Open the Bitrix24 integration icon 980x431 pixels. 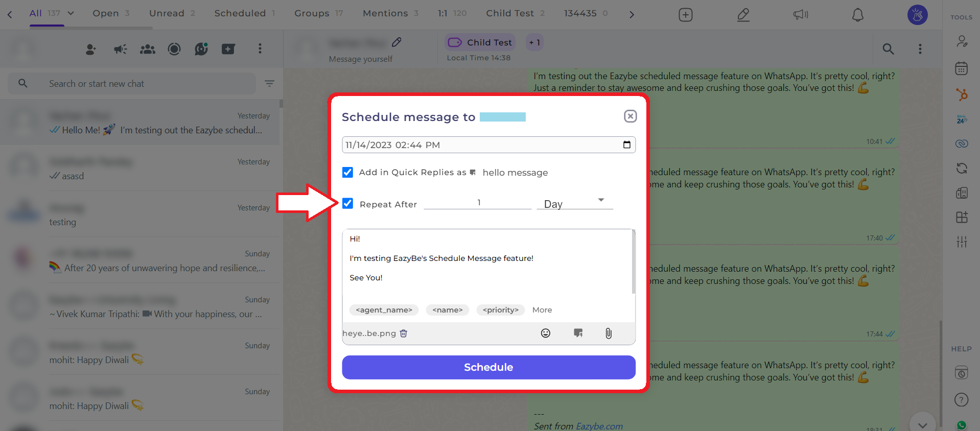click(x=962, y=119)
